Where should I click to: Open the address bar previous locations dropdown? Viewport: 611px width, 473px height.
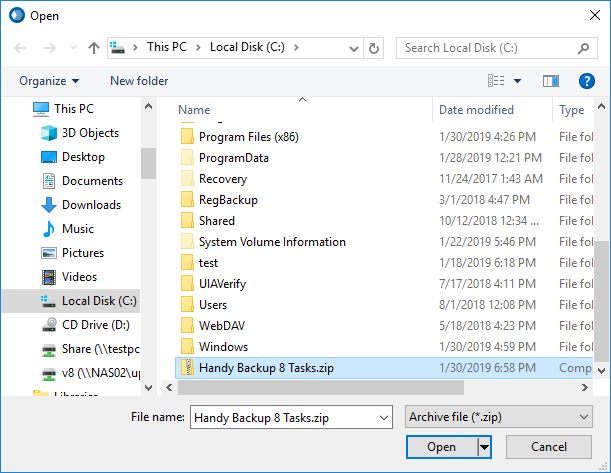coord(351,48)
